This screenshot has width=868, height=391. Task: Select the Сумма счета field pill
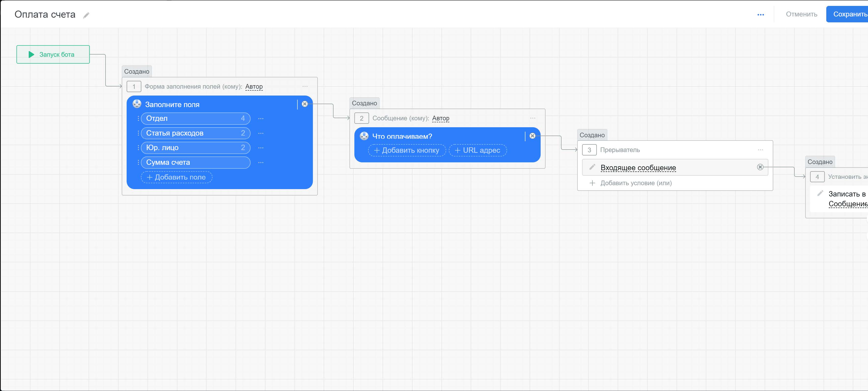(x=195, y=162)
